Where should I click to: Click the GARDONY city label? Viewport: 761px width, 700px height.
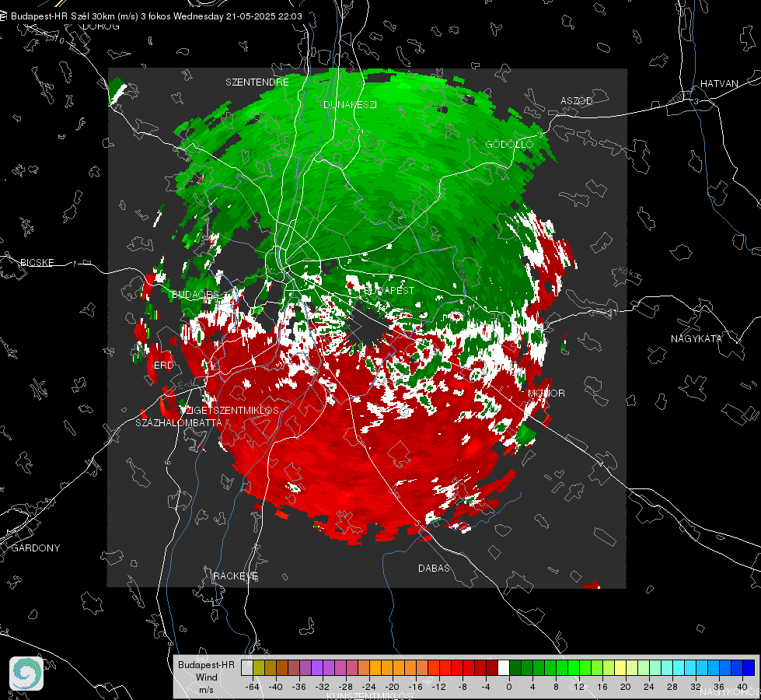coord(36,548)
